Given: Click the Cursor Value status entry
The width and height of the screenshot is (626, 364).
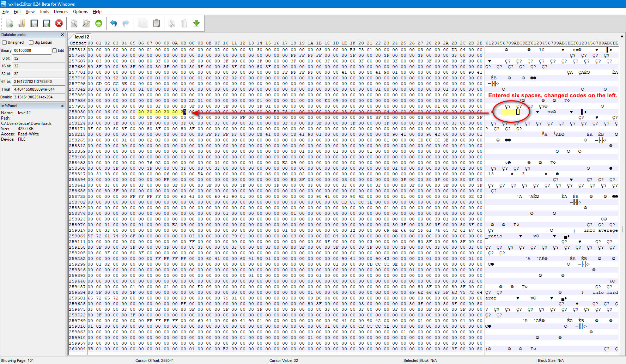Looking at the screenshot, I should tap(284, 360).
